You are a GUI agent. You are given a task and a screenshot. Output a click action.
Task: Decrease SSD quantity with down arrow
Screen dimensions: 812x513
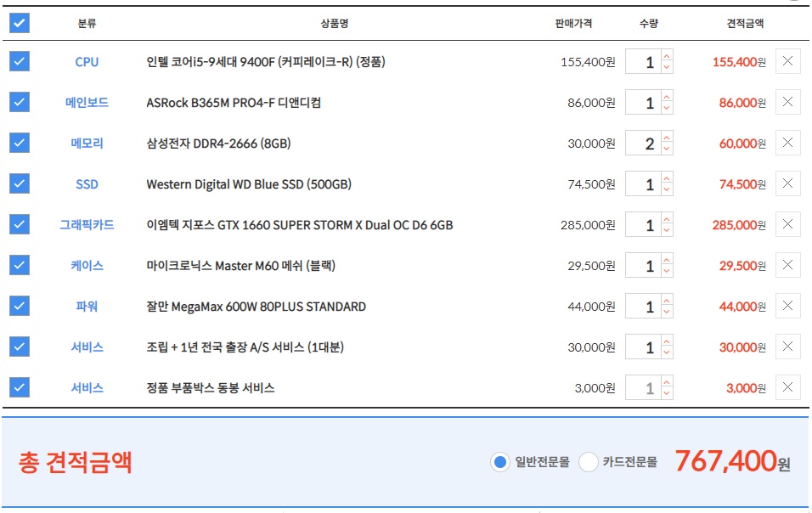pos(667,189)
